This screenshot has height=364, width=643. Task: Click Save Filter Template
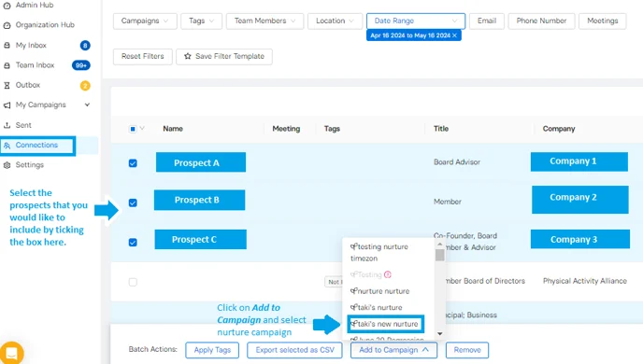coord(224,57)
